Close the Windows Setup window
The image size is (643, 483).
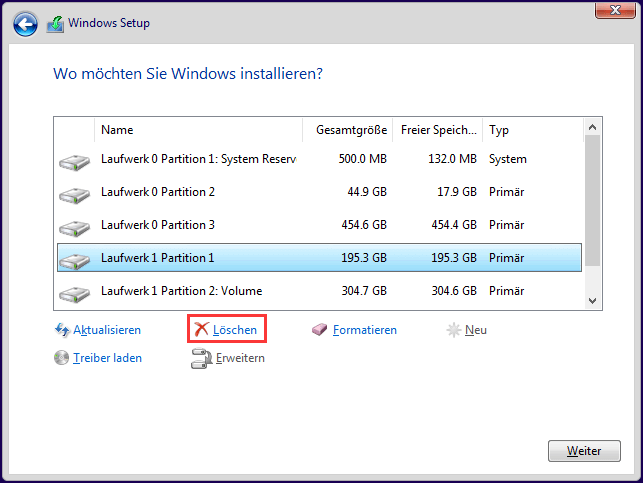click(x=615, y=10)
